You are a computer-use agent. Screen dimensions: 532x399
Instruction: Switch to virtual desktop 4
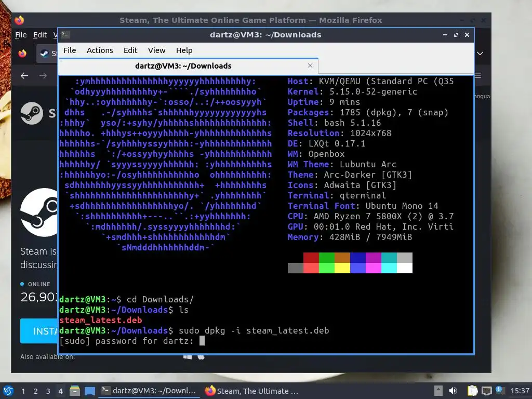click(x=60, y=391)
